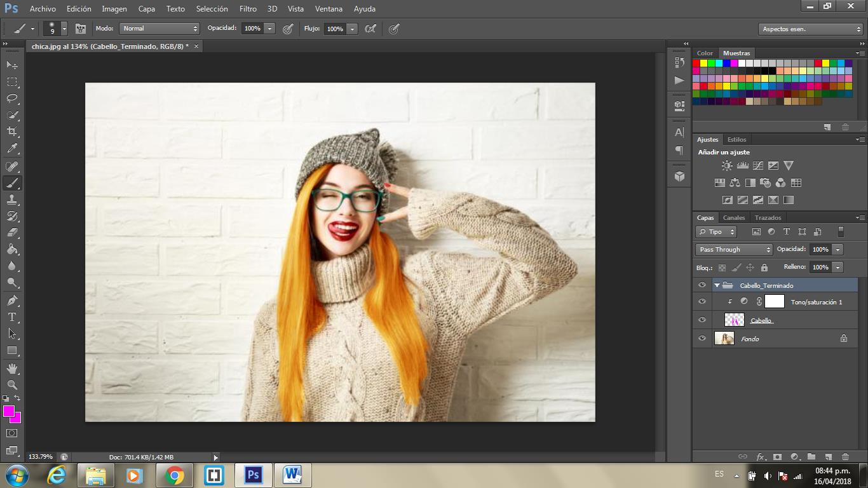This screenshot has width=868, height=488.
Task: Click the delete layer trash icon
Action: 845,456
